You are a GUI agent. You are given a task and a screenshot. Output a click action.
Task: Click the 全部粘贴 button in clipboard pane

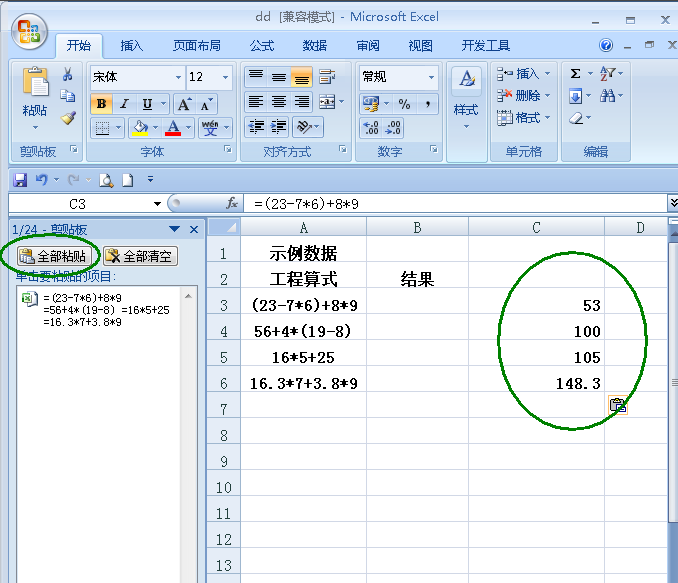point(53,256)
